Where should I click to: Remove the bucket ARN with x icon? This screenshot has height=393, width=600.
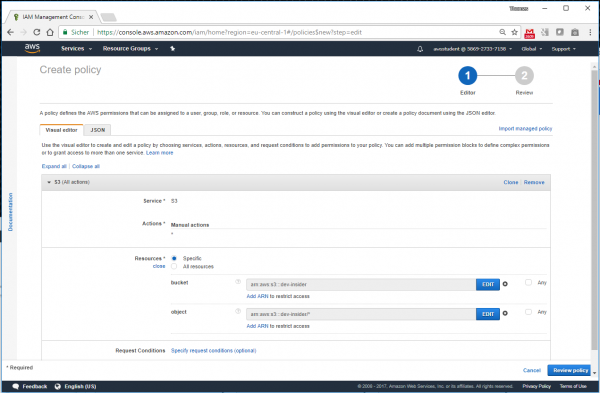click(x=505, y=284)
